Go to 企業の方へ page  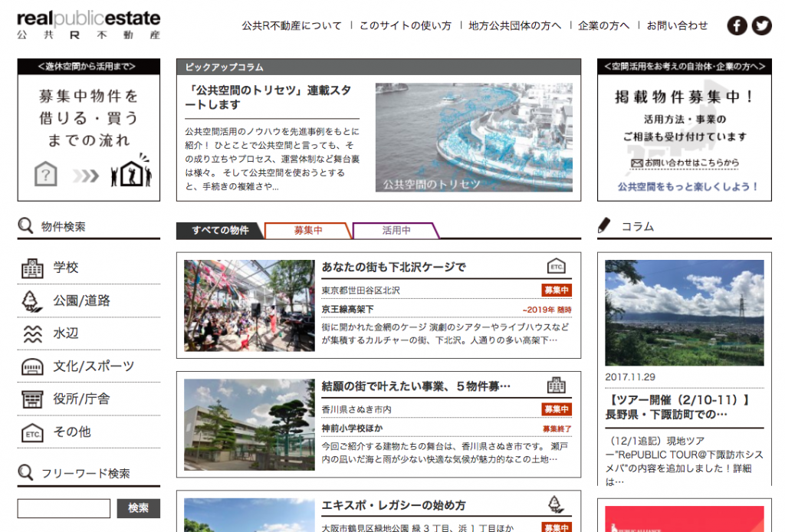click(x=603, y=25)
